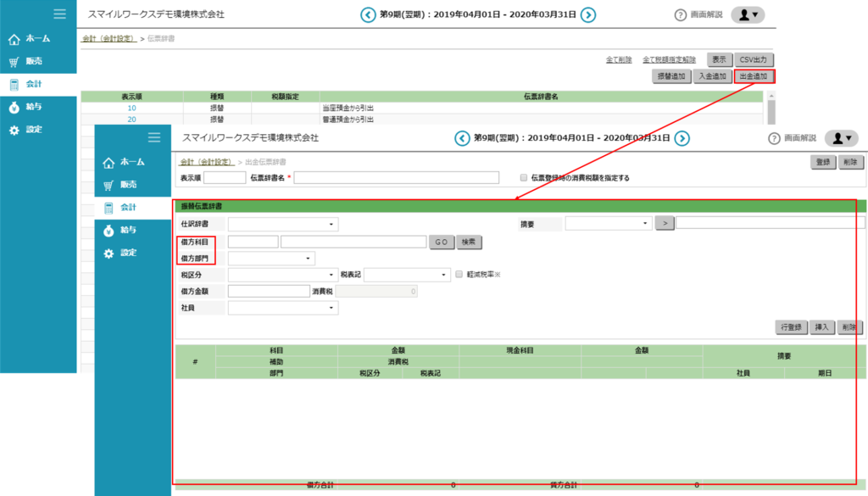This screenshot has height=496, width=868.
Task: Click 入金追加 button in back window
Action: coord(712,76)
